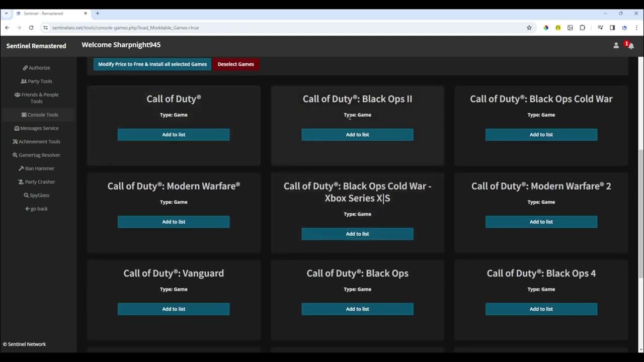Click the Welcome Sharpnight945 heading
This screenshot has width=644, height=362.
coord(121,45)
